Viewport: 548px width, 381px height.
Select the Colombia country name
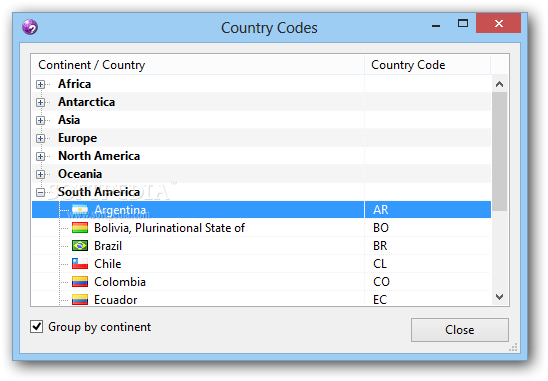120,282
